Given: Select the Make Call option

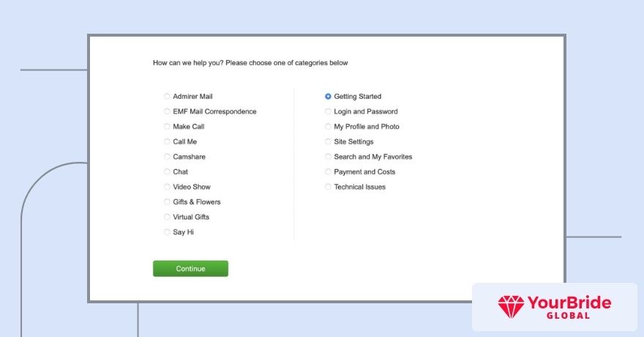Looking at the screenshot, I should pyautogui.click(x=167, y=127).
